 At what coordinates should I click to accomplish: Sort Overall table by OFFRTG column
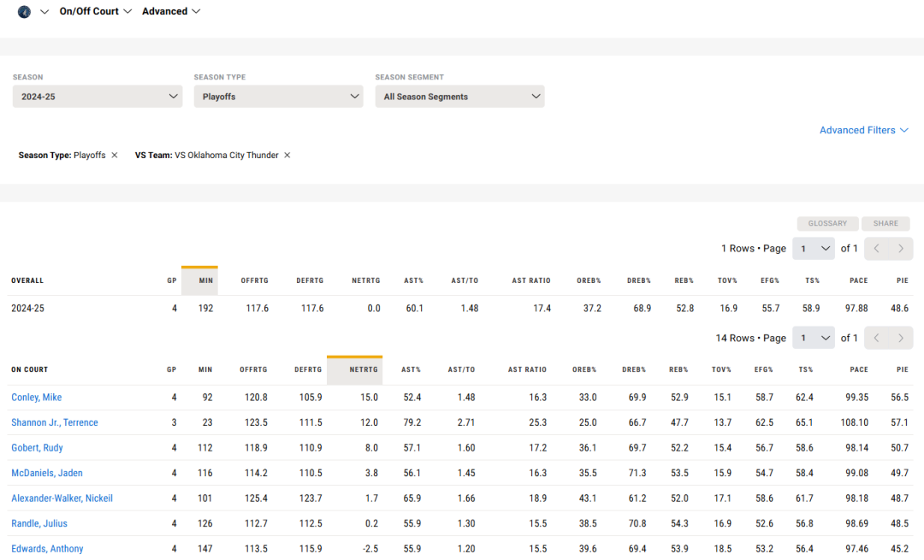point(255,281)
